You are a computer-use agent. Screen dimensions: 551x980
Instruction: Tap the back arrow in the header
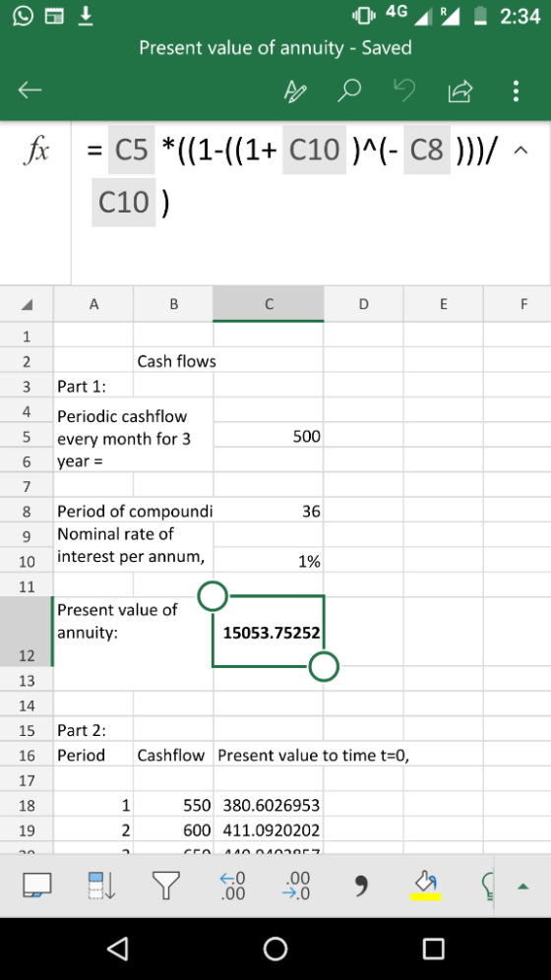coord(30,91)
